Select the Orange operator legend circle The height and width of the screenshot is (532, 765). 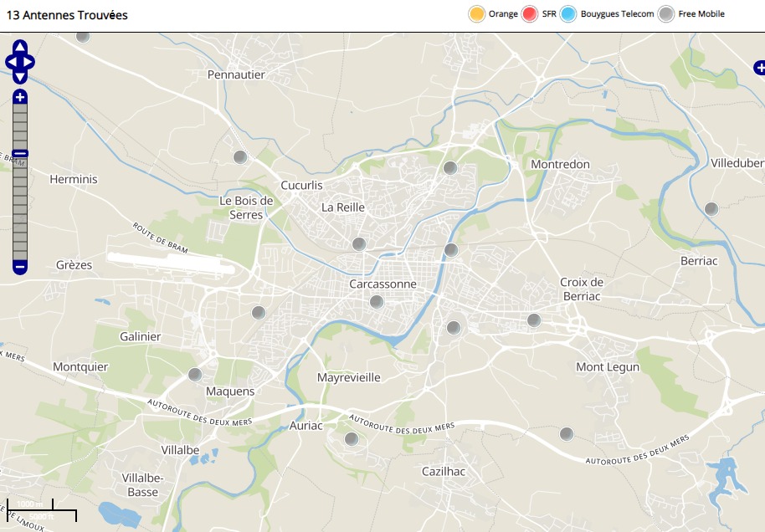pyautogui.click(x=477, y=14)
